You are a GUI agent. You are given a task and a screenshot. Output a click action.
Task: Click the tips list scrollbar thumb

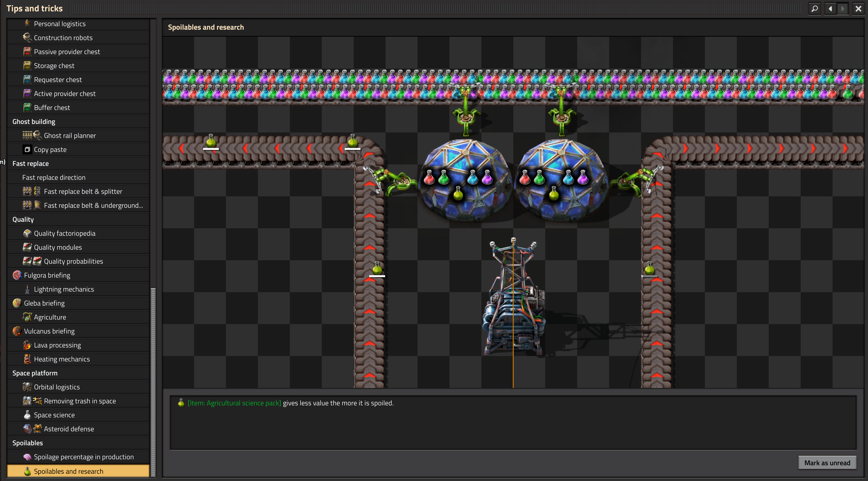tap(153, 382)
